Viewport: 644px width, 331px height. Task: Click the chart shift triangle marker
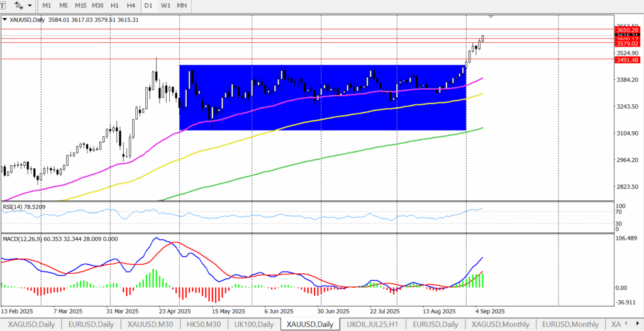pos(491,16)
